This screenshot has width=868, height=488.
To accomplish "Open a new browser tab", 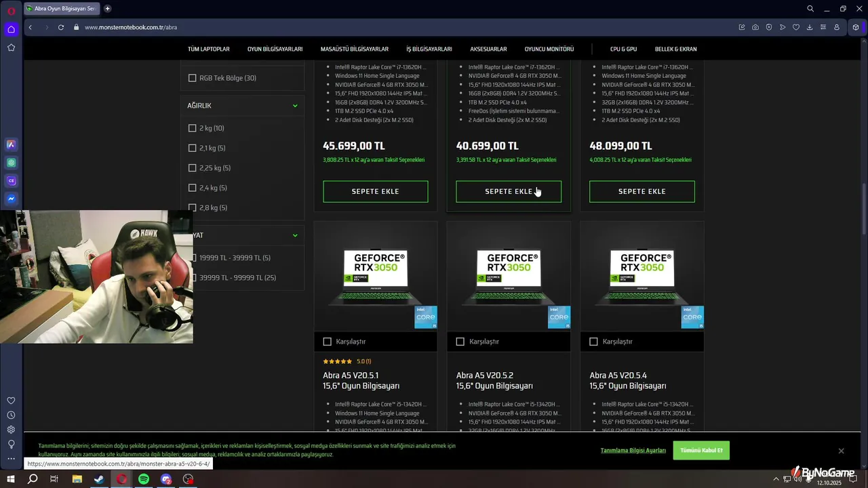I will [x=107, y=9].
